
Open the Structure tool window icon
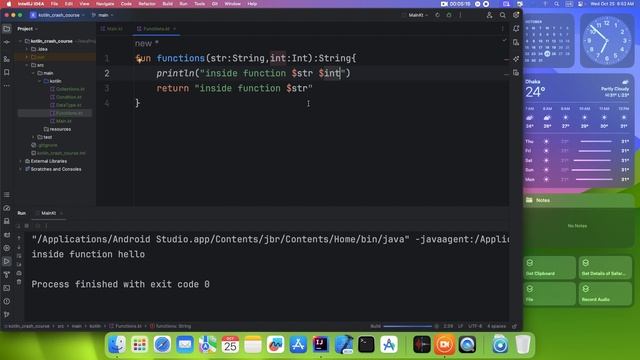point(7,59)
